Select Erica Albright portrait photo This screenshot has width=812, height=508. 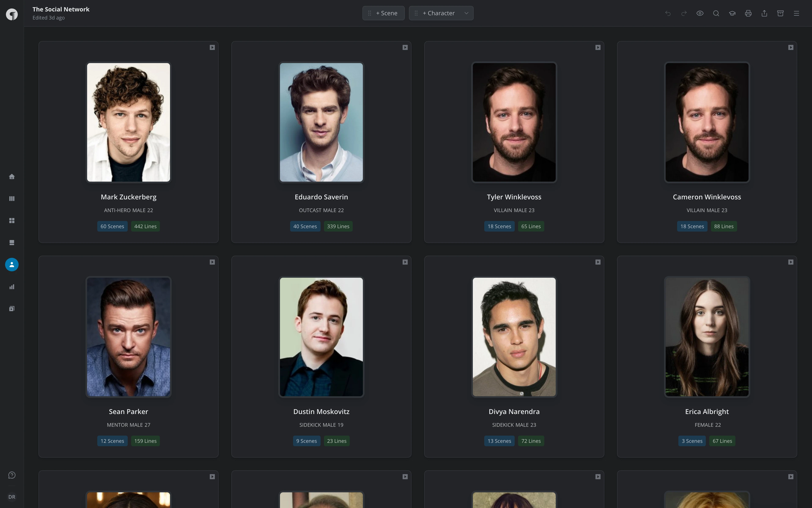coord(707,337)
